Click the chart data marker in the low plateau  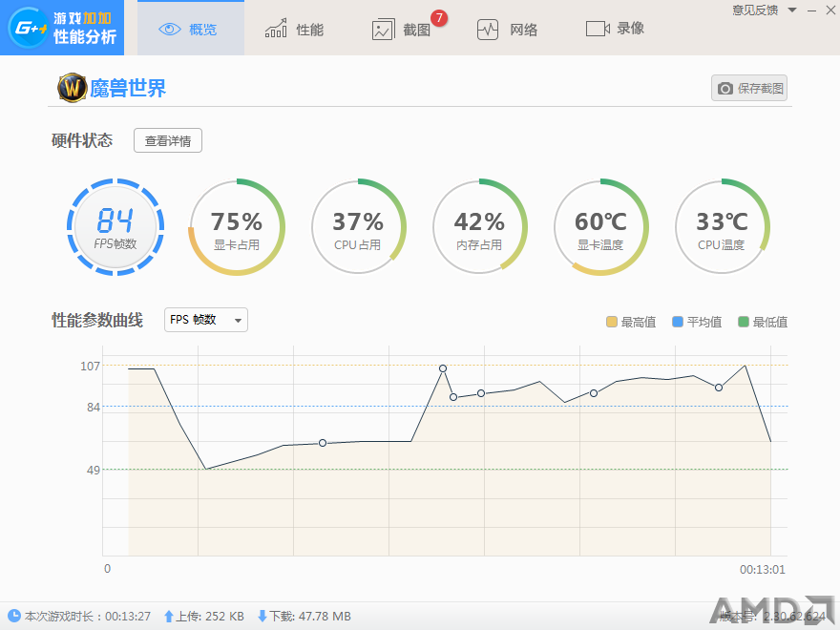[323, 443]
